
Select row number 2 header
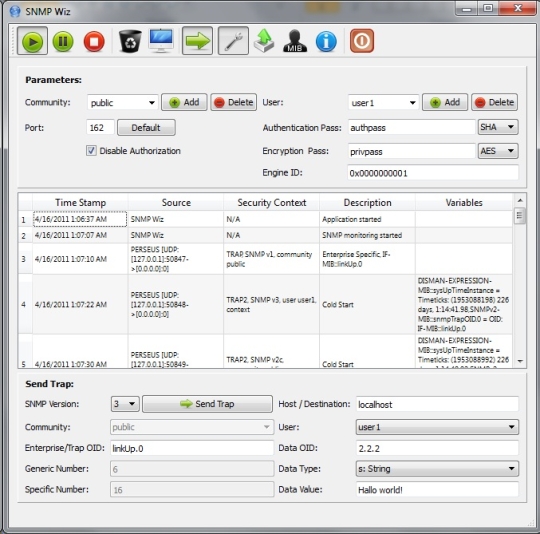(25, 235)
